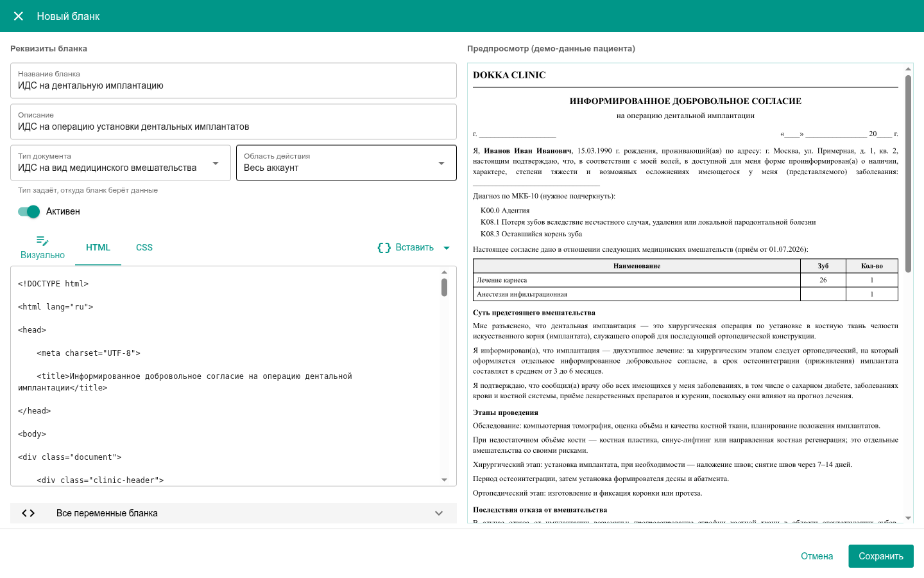Click the <html lang="ru"> code line
Image resolution: width=924 pixels, height=578 pixels.
coord(56,307)
